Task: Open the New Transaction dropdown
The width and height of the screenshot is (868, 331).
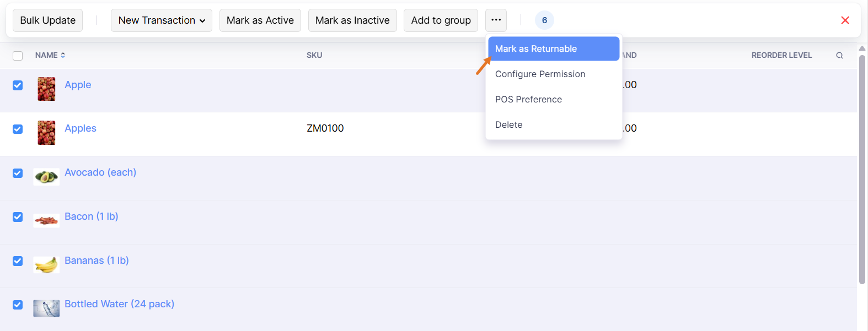Action: (161, 20)
